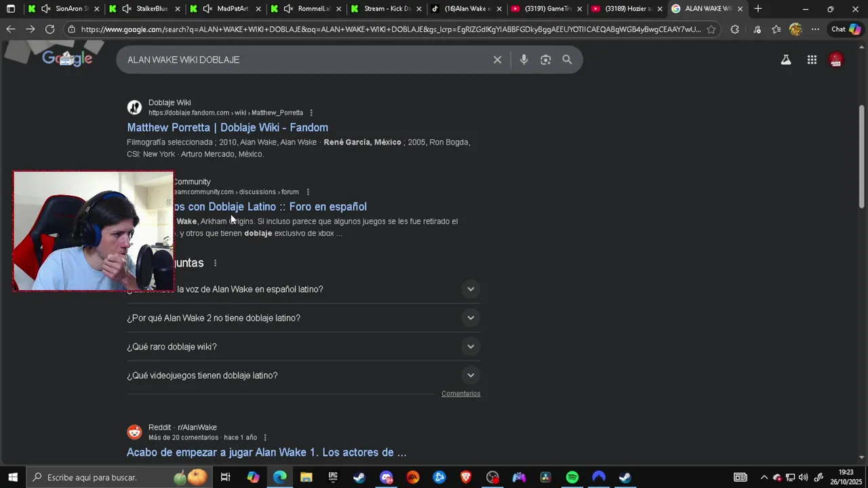Viewport: 868px width, 488px height.
Task: Open the browser three-dot settings menu
Action: [815, 29]
